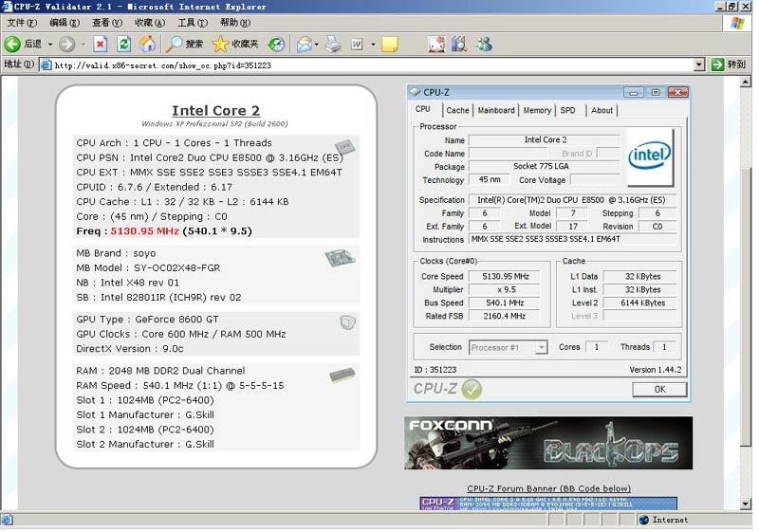Click the Rated FSB value 2160.4 MHz
759x532 pixels.
click(x=505, y=316)
